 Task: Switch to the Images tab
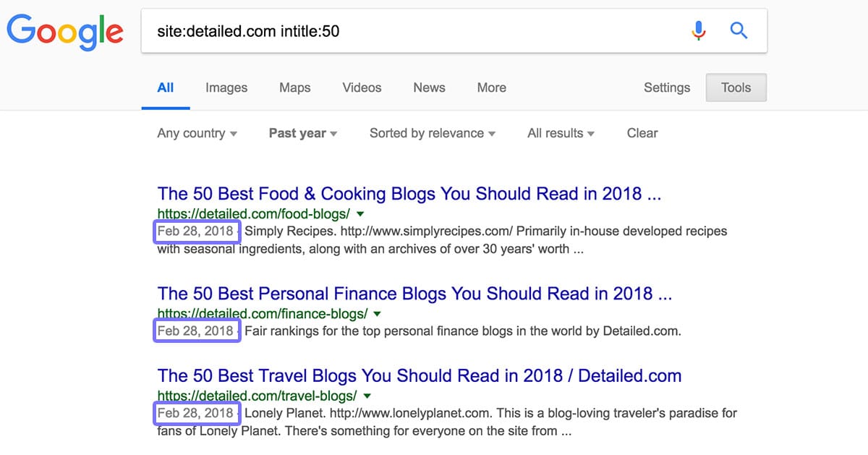pos(226,88)
